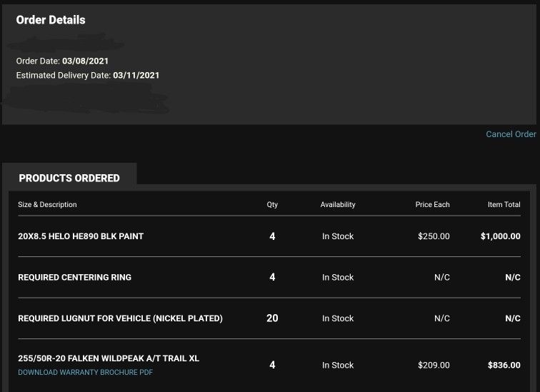Click the Order Details heading

(51, 20)
